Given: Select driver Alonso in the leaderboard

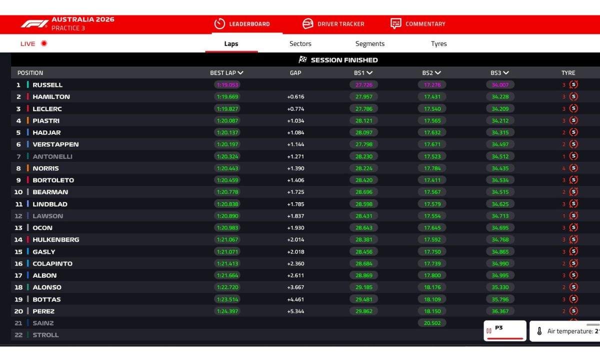Looking at the screenshot, I should click(47, 287).
